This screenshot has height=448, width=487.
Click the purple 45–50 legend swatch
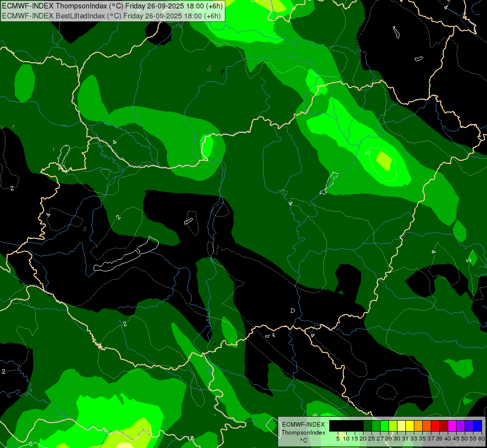click(x=461, y=426)
